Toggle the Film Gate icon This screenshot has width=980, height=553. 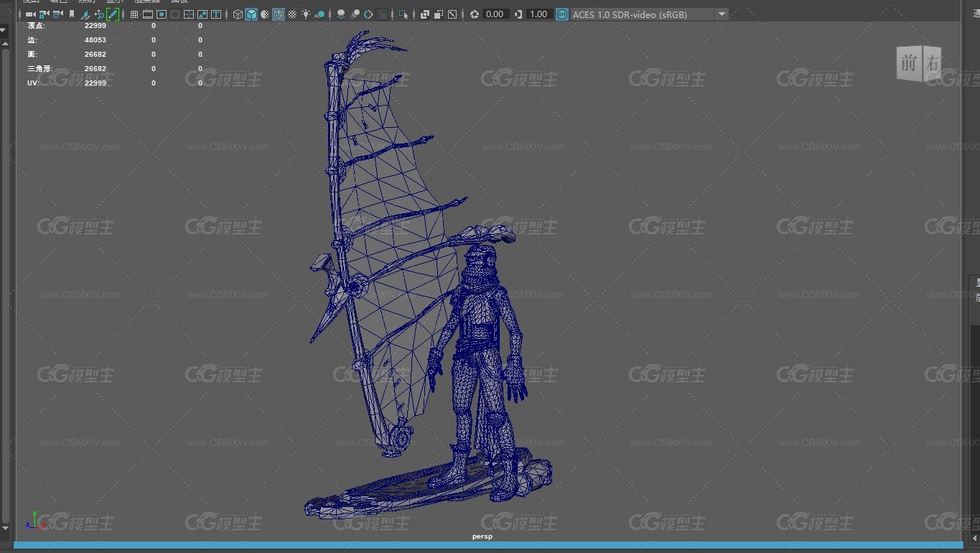pos(148,14)
